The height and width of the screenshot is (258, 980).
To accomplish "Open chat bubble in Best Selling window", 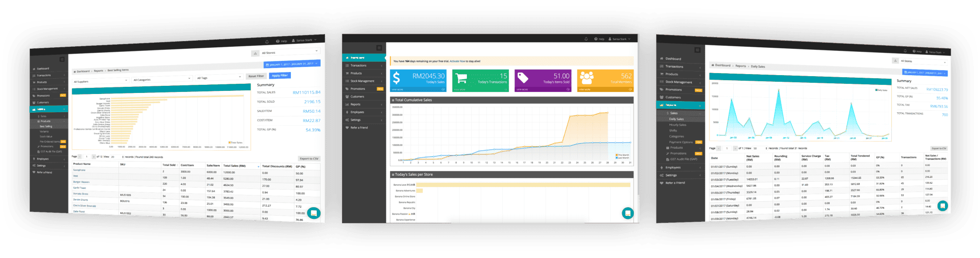I will 314,213.
